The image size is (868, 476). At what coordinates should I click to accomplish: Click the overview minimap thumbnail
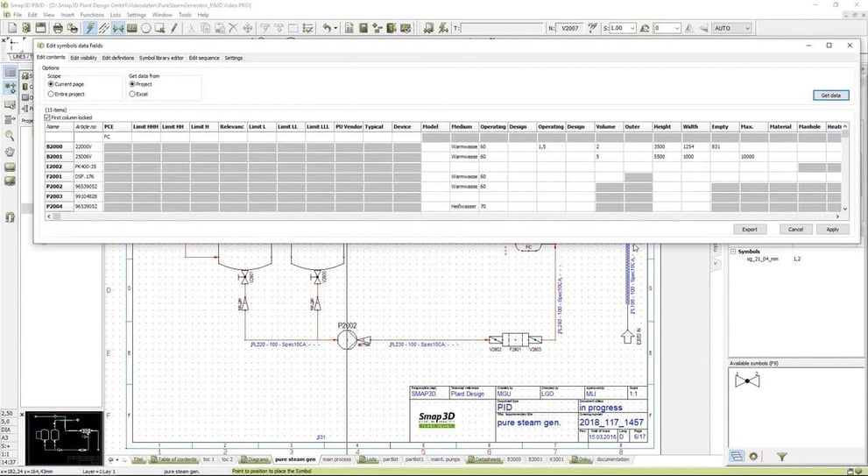pos(64,437)
